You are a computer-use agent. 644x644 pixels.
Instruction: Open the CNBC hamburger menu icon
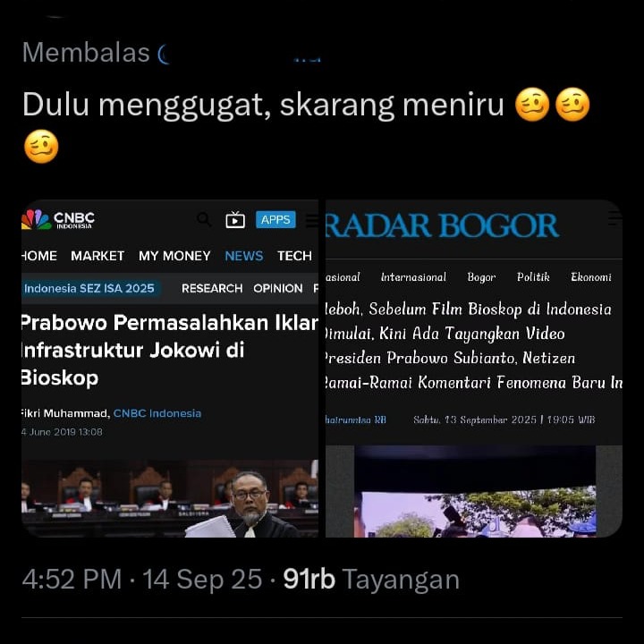point(312,221)
